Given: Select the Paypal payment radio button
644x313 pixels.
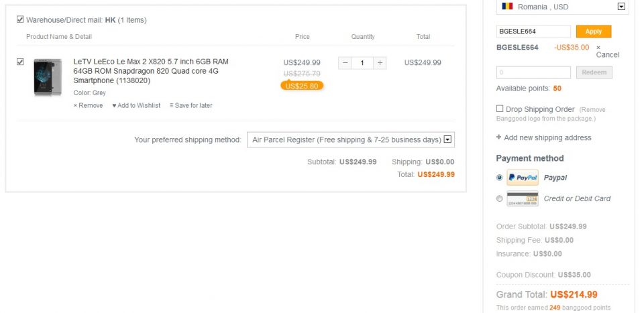Looking at the screenshot, I should 500,178.
